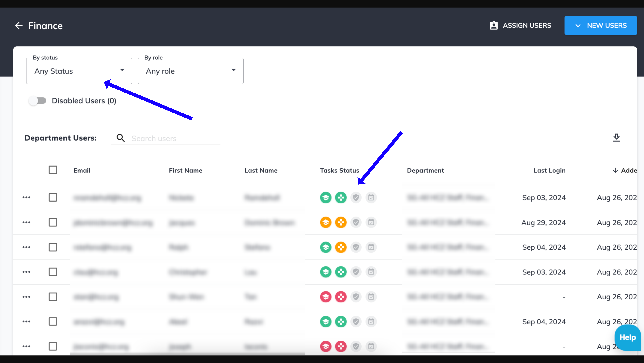
Task: Click the calendar task status icon on top row
Action: [371, 197]
